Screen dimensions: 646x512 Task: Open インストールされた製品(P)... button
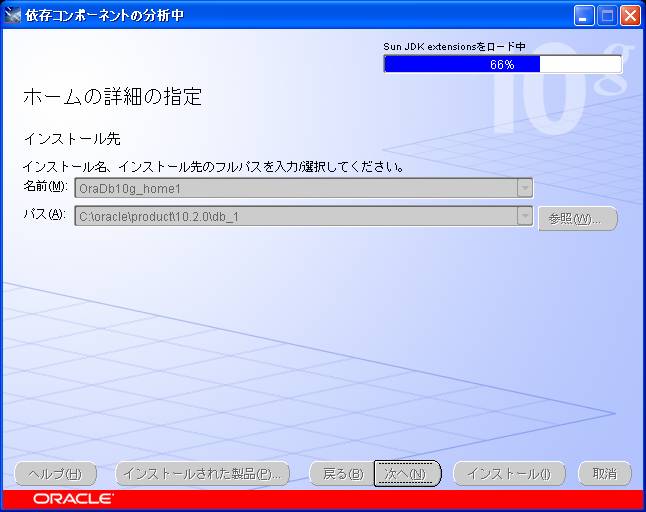pos(202,474)
